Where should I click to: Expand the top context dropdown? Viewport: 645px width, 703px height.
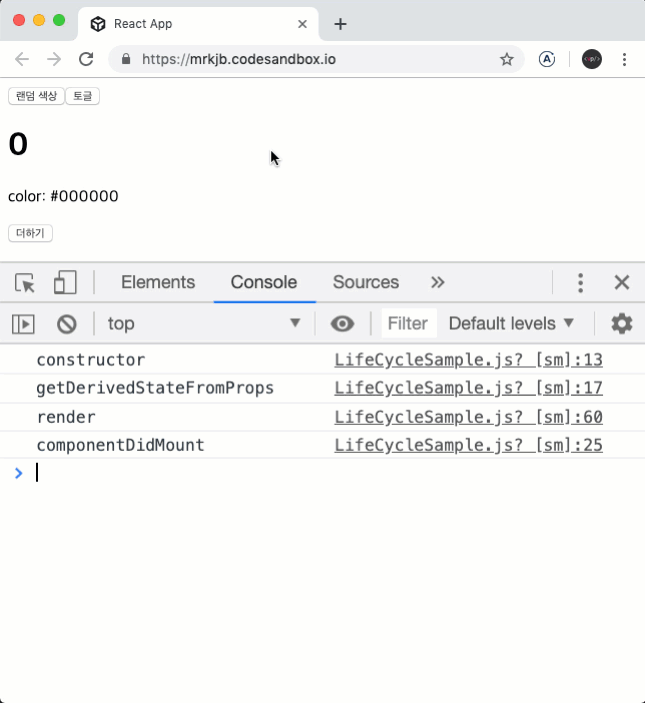tap(204, 323)
